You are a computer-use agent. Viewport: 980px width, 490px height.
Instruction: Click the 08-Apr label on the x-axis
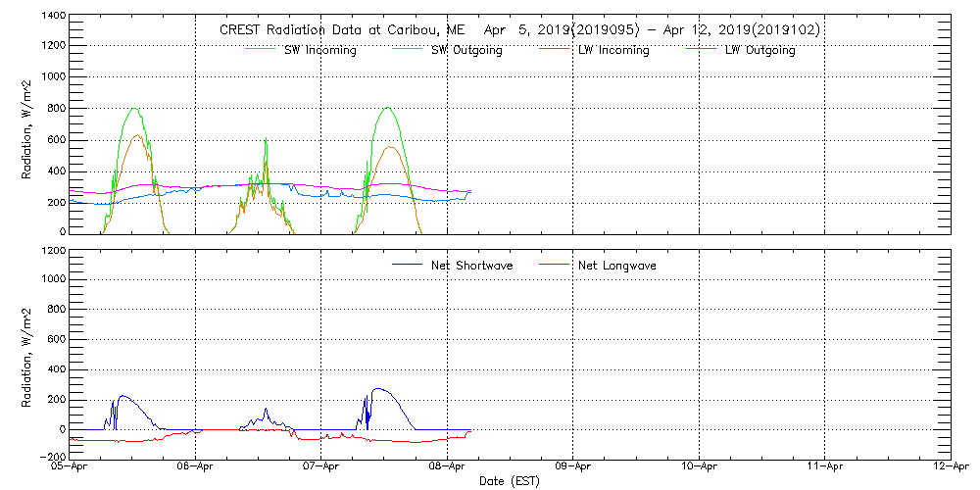tap(448, 468)
